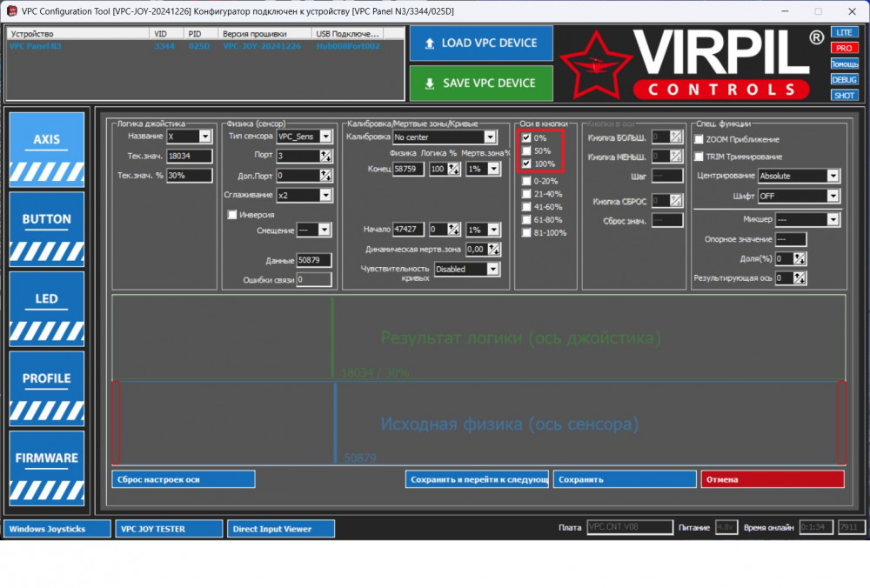Click the Кнопка МЕНЬШ. stepper icon
This screenshot has width=870, height=588.
tap(676, 157)
